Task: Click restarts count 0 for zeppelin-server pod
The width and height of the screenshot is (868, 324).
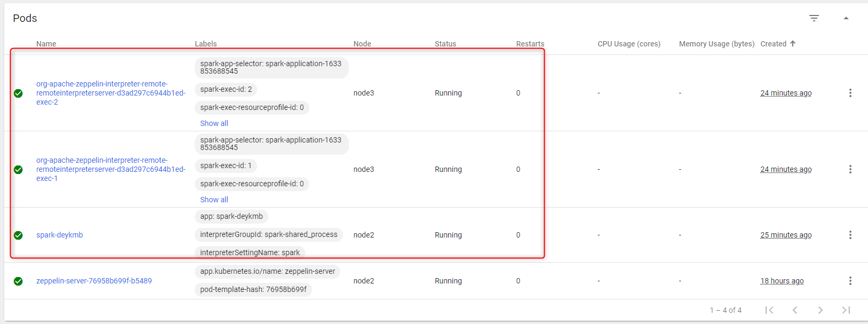Action: tap(518, 281)
